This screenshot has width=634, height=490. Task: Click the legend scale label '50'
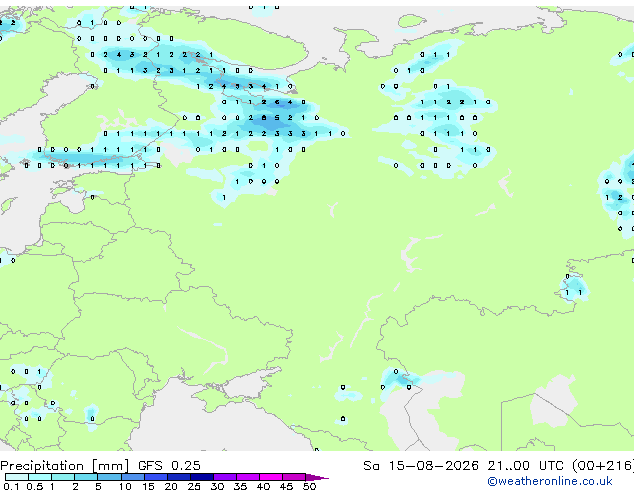coord(309,486)
